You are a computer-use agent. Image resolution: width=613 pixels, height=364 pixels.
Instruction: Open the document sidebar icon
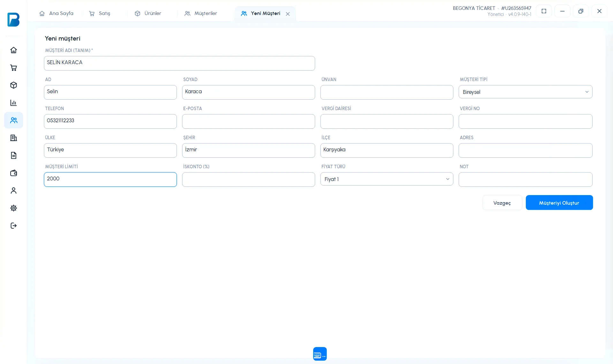13,155
